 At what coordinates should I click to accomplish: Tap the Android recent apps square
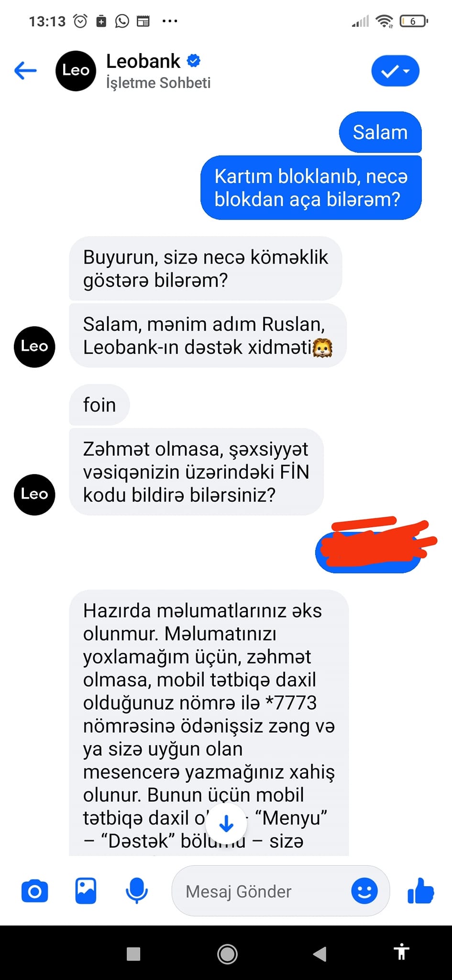tap(133, 954)
